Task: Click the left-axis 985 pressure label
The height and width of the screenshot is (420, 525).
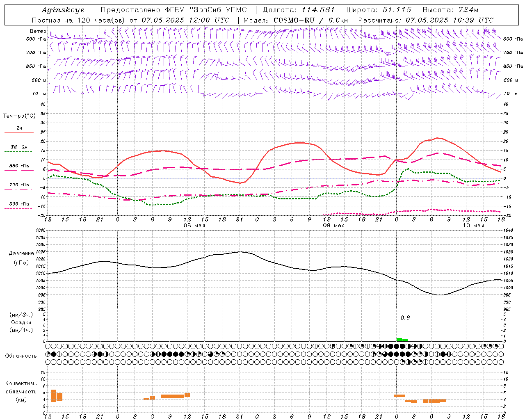Action: click(x=42, y=309)
